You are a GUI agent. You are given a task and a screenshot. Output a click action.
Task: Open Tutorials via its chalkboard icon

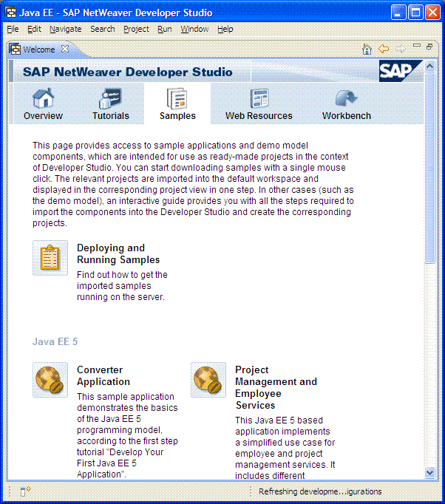coord(110,98)
